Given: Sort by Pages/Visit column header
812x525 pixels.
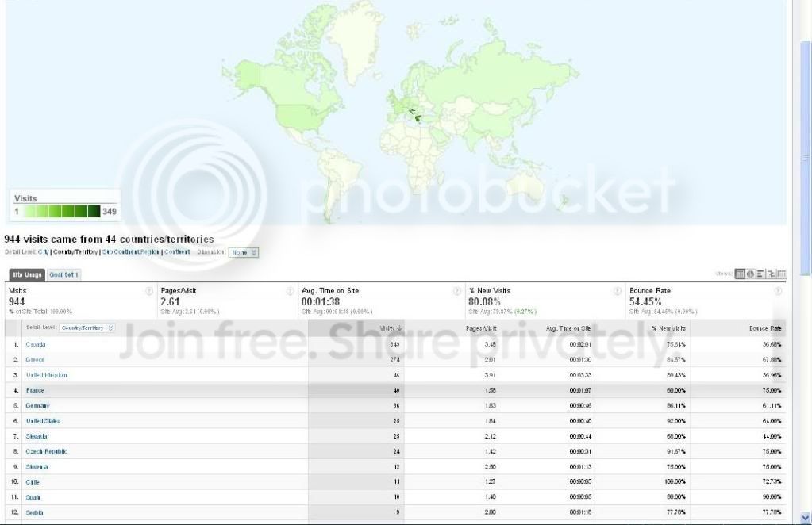Looking at the screenshot, I should [x=481, y=328].
